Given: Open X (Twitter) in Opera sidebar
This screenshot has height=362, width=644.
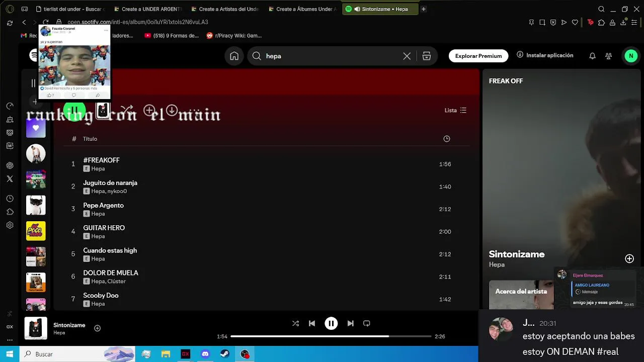Looking at the screenshot, I should [x=10, y=178].
